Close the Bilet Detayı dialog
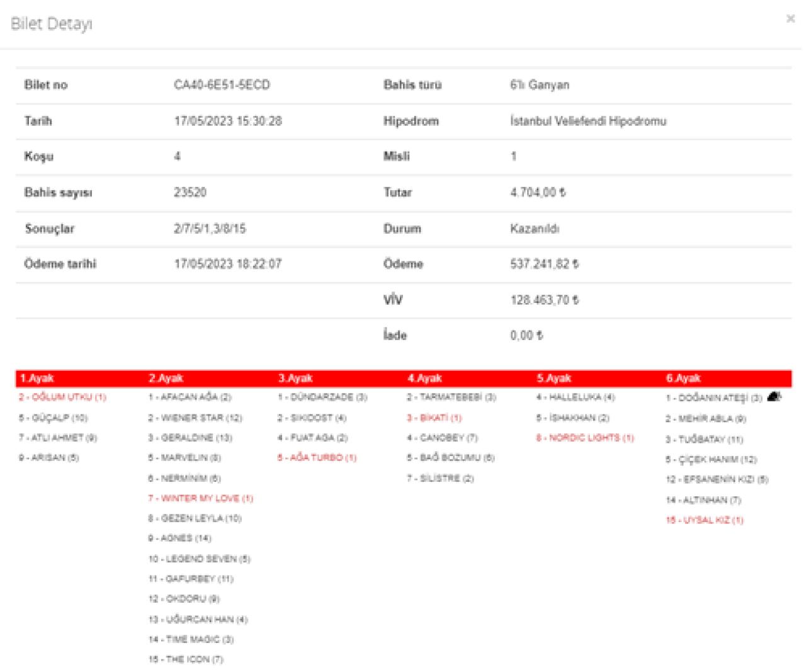806x672 pixels. tap(790, 19)
